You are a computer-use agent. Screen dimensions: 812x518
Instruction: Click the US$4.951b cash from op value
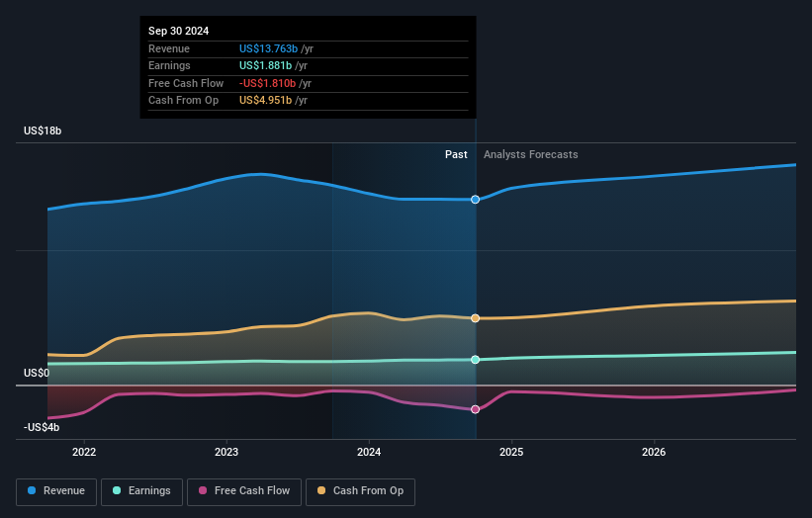pos(265,101)
